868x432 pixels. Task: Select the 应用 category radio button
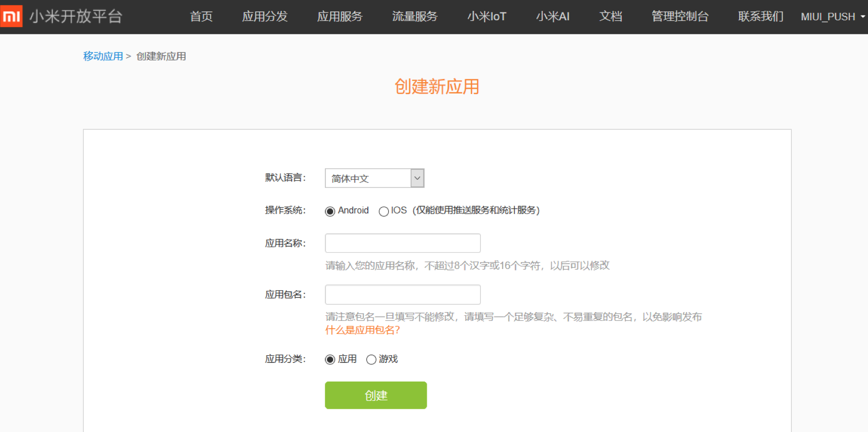point(330,359)
